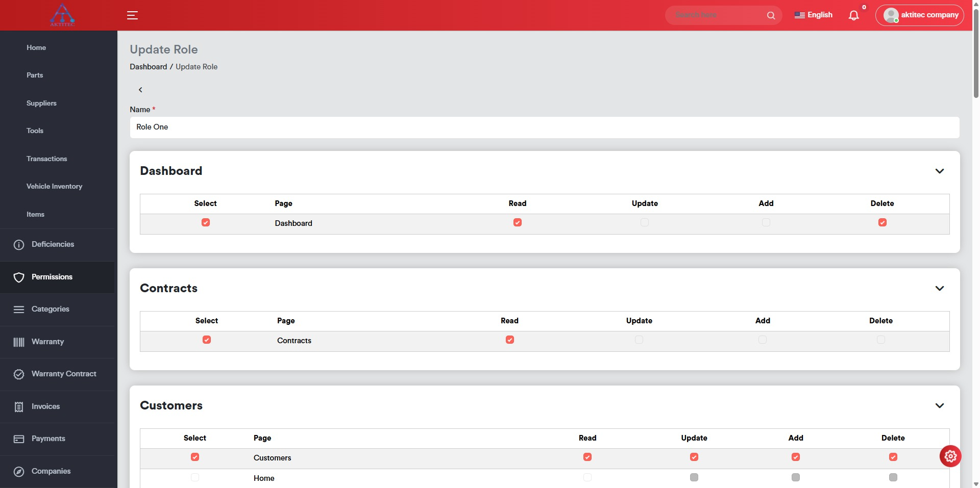The height and width of the screenshot is (488, 980).
Task: Open Transactions in the sidebar
Action: tap(47, 159)
